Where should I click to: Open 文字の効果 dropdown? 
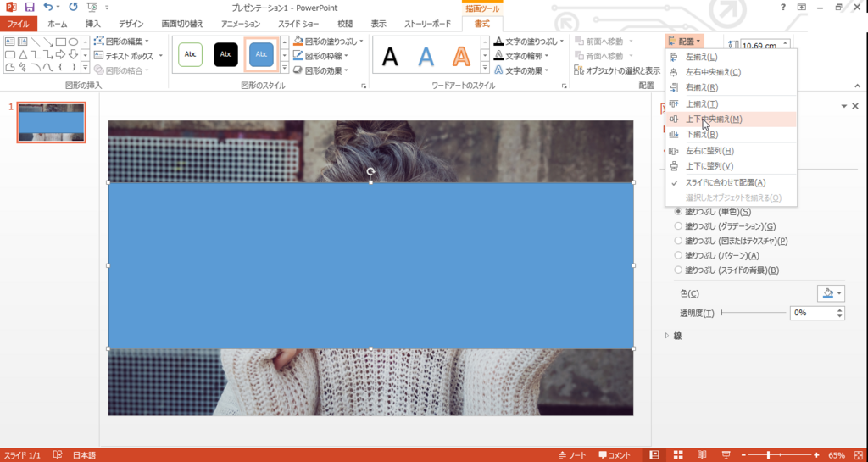521,70
